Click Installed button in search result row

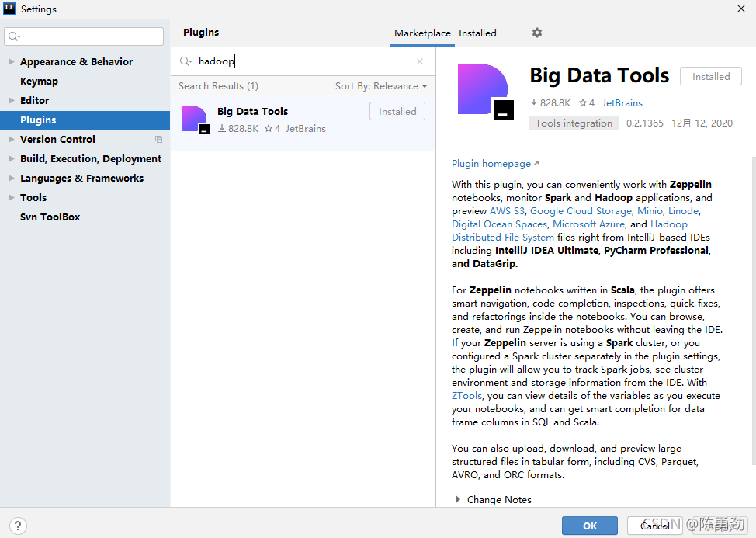[x=397, y=111]
